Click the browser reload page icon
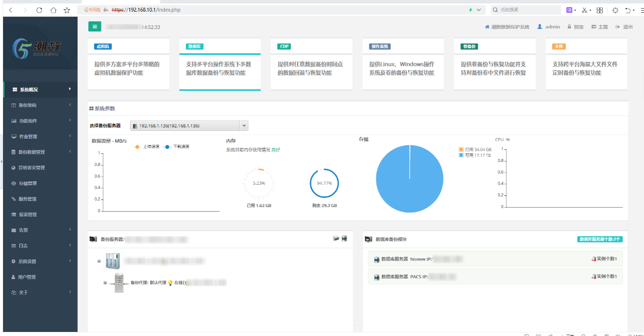The height and width of the screenshot is (336, 644). [x=40, y=10]
